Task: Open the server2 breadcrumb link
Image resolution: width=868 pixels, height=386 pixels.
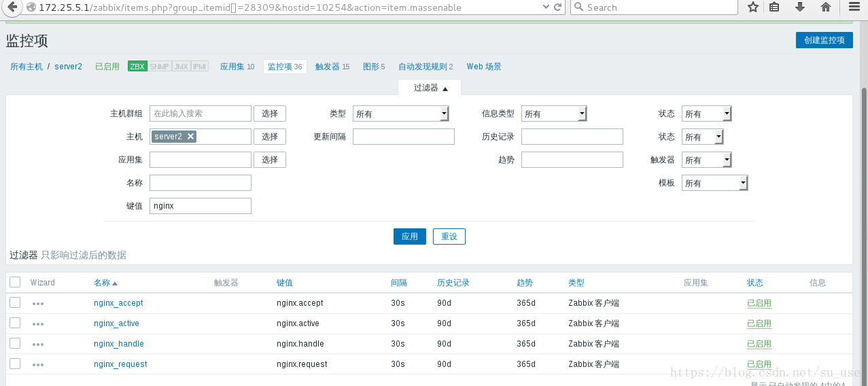Action: (x=68, y=67)
